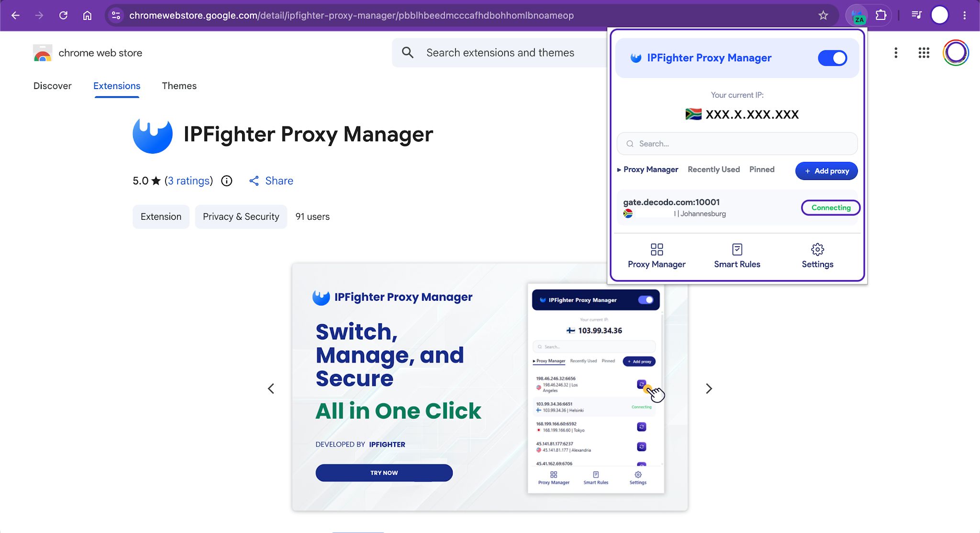
Task: Open the Extensions puzzle menu
Action: point(881,15)
